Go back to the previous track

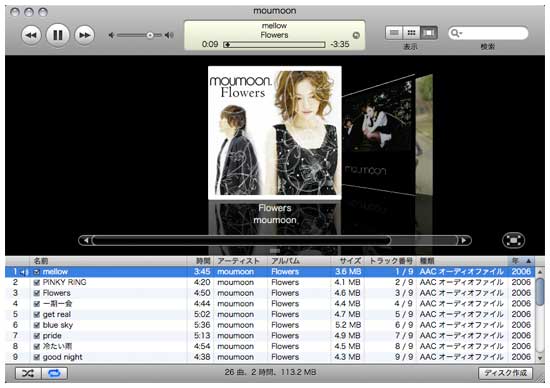pos(31,35)
